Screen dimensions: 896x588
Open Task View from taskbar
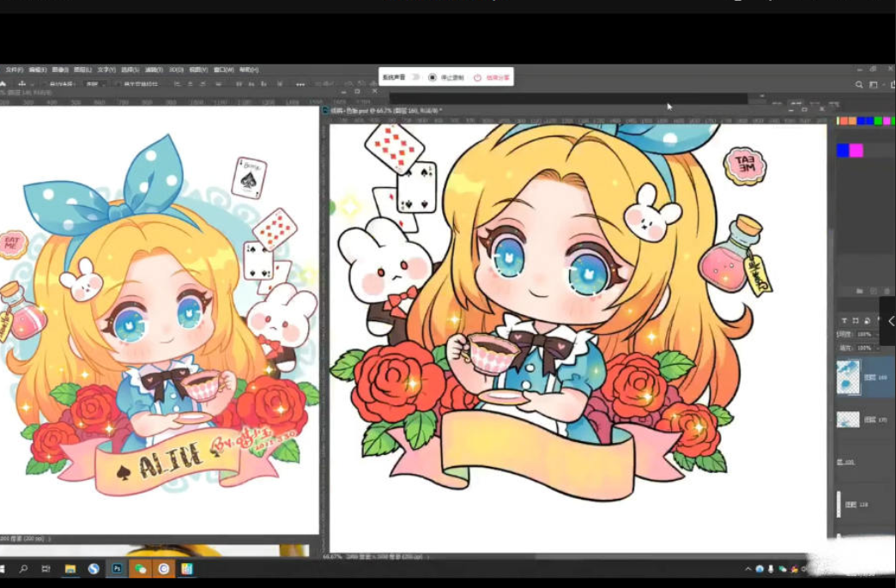click(x=46, y=568)
